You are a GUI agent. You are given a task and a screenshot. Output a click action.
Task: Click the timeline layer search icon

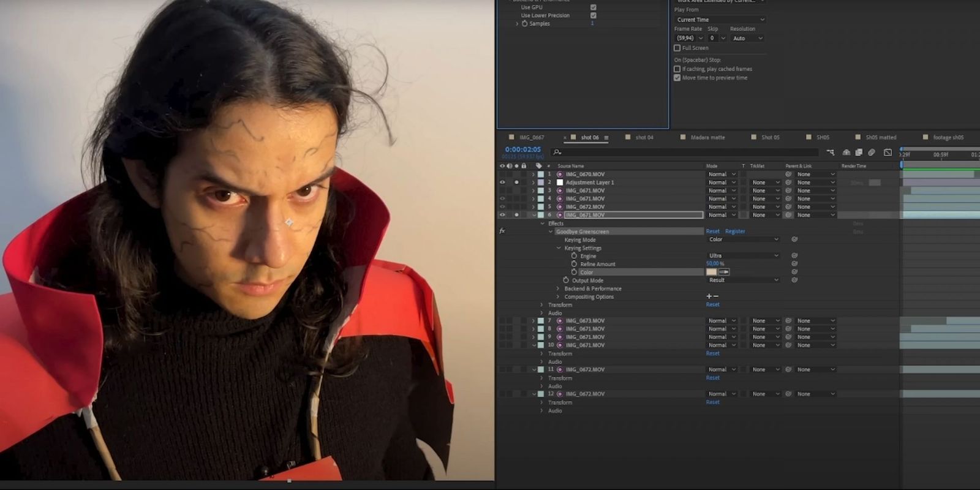coord(557,153)
